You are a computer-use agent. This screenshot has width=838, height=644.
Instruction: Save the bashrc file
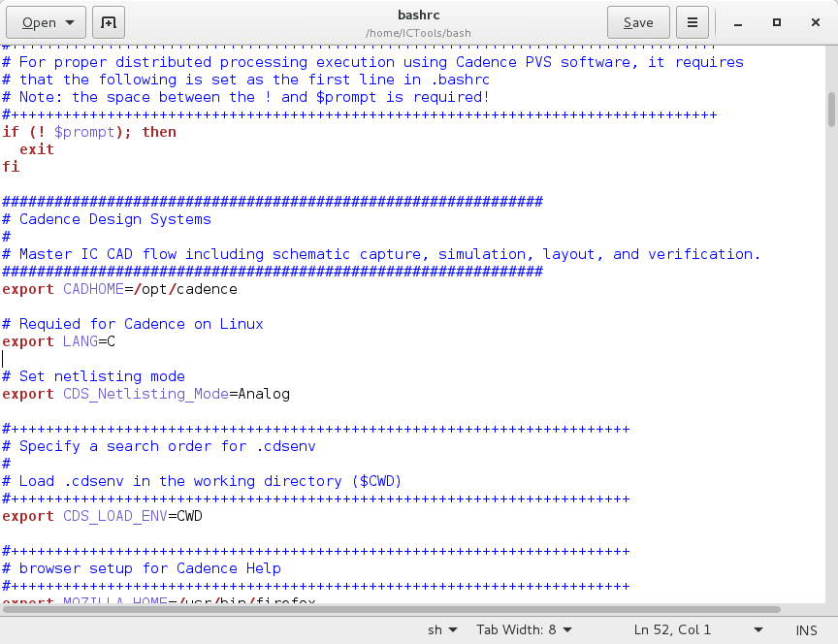click(638, 22)
